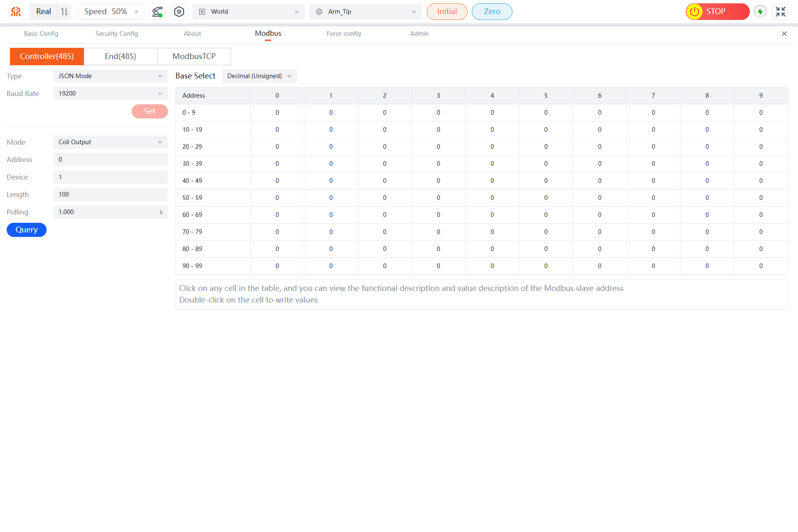Click the Length input field

click(110, 195)
